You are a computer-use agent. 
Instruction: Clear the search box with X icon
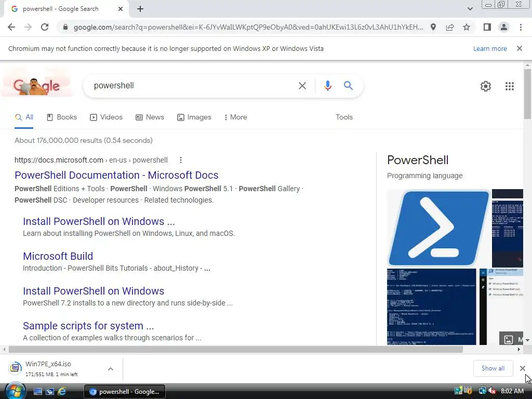(x=302, y=86)
